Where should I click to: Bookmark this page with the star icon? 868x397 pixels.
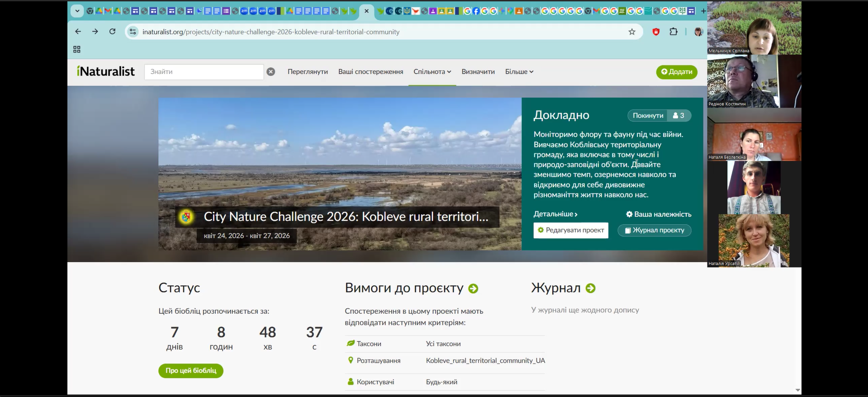[632, 32]
